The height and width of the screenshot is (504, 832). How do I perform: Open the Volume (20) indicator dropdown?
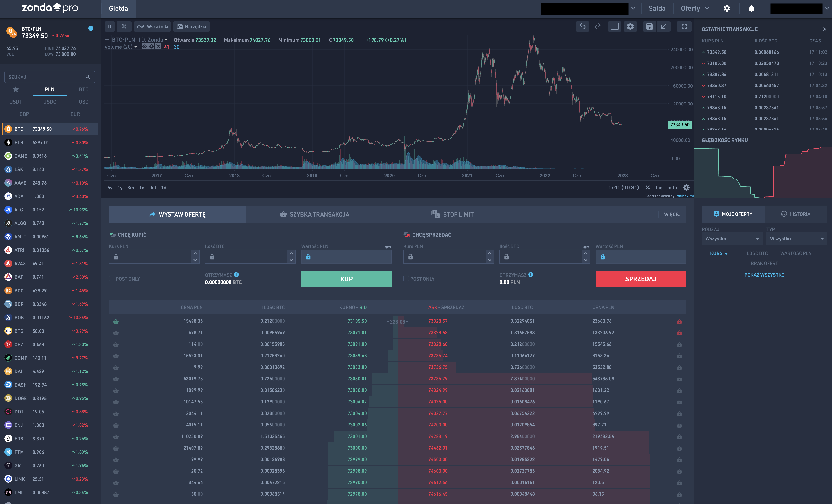135,47
